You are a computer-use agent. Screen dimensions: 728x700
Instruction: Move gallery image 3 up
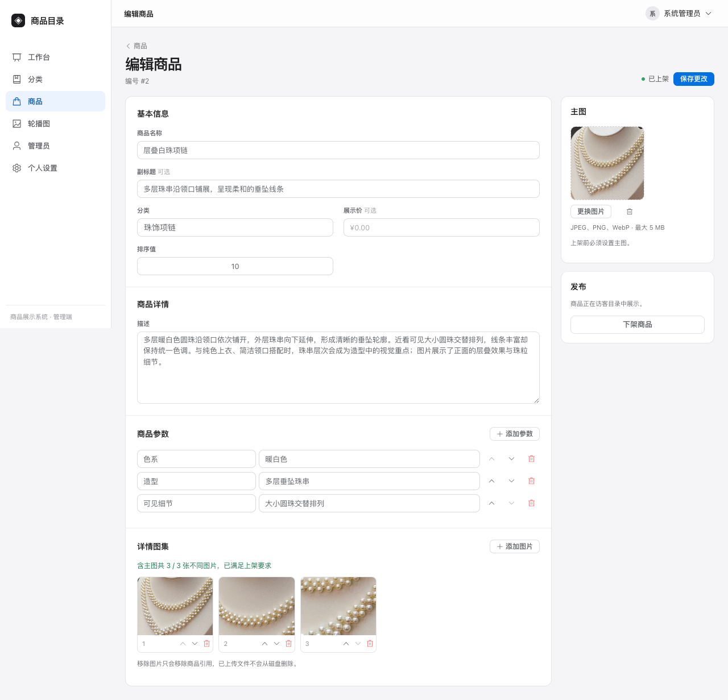coord(346,644)
